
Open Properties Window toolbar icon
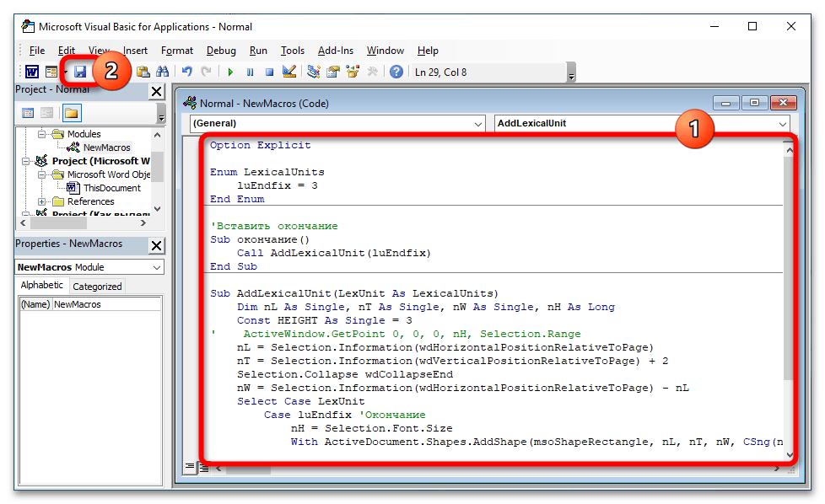[333, 72]
